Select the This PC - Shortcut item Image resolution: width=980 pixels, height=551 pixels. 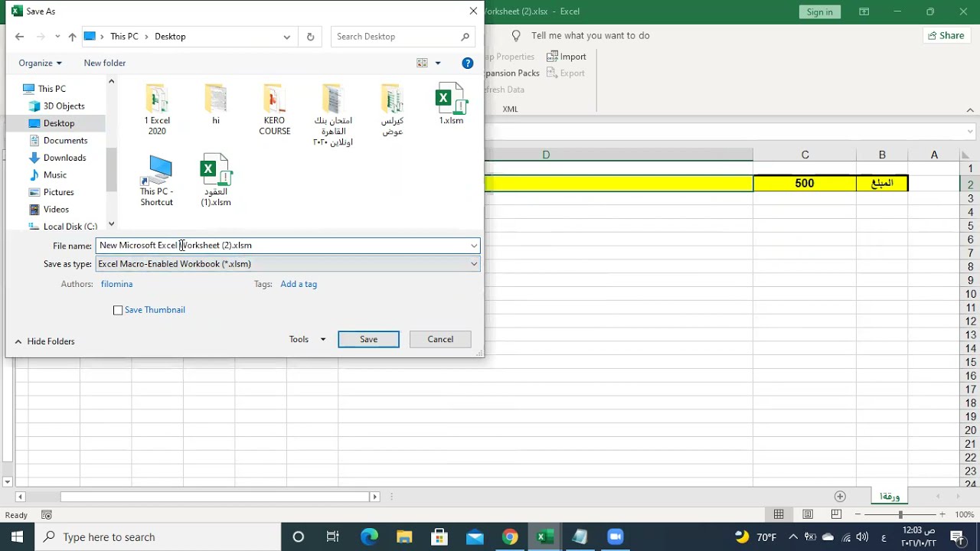(157, 181)
